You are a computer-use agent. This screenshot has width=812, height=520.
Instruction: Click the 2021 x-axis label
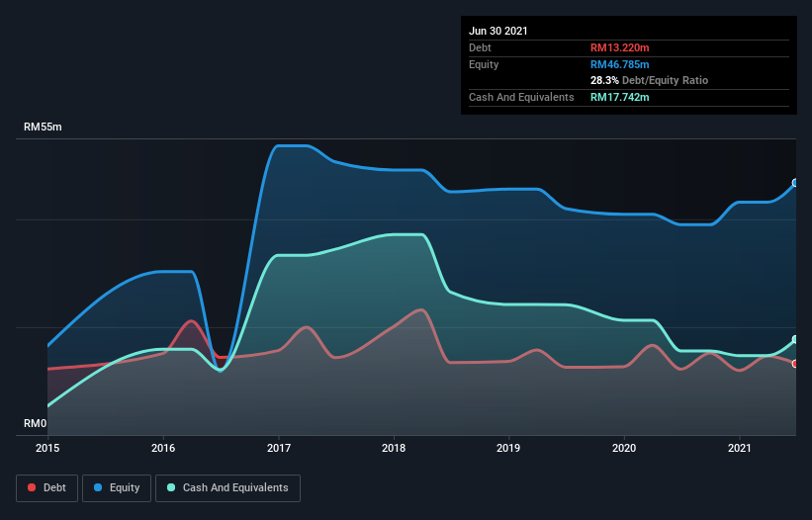pos(740,448)
